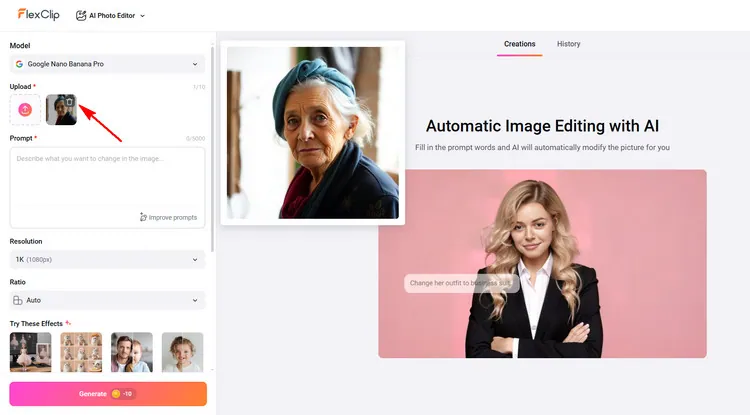
Task: Click the enlarged elderly woman preview image
Action: click(x=313, y=133)
